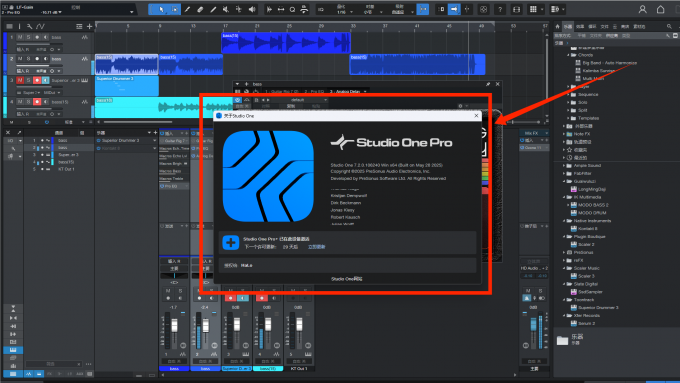
Task: Switch to Guitar Rig 7 plugin tab
Action: pyautogui.click(x=282, y=92)
